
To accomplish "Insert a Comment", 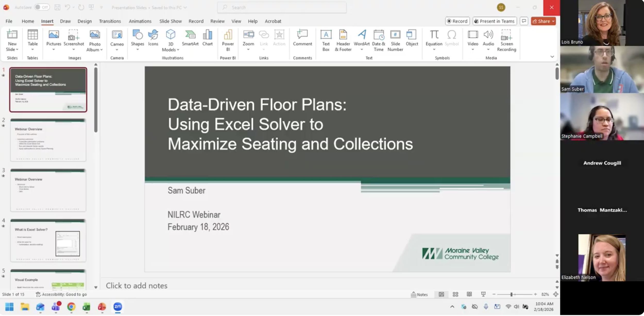I will pyautogui.click(x=302, y=39).
